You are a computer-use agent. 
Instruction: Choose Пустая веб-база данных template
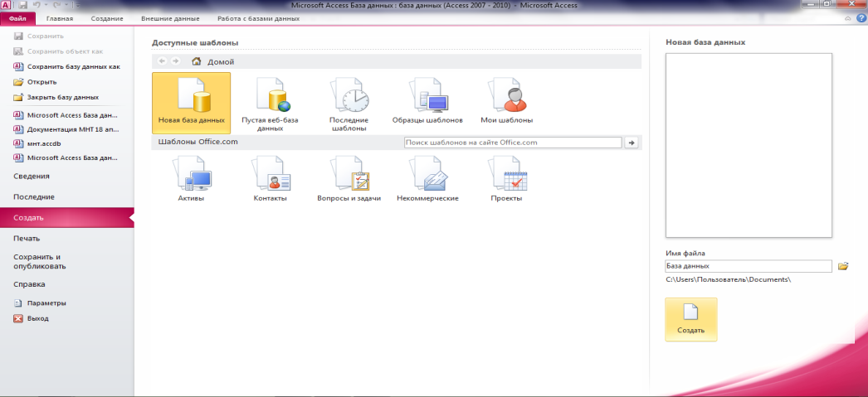271,103
